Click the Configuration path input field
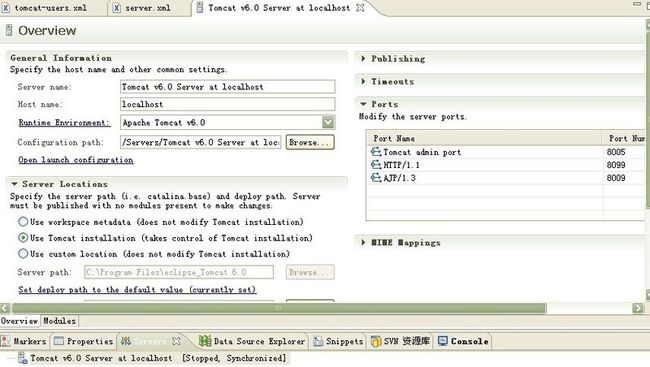650x367 pixels. pyautogui.click(x=201, y=142)
